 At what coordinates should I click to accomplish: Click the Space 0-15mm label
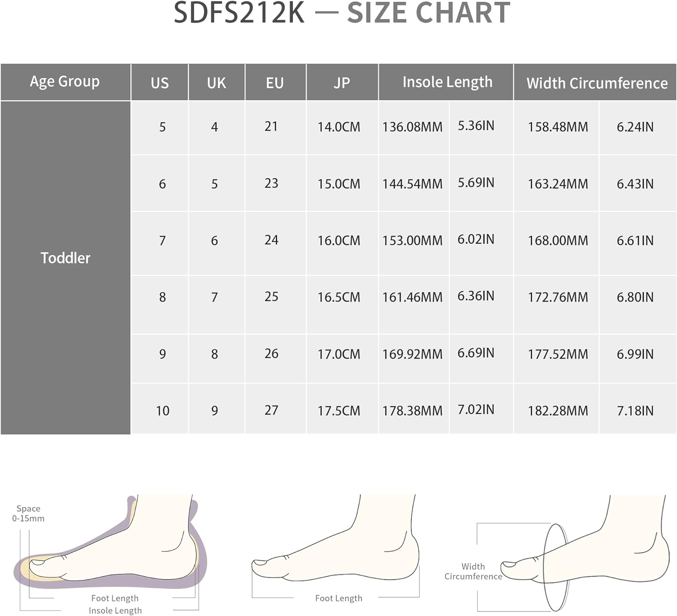tap(28, 513)
